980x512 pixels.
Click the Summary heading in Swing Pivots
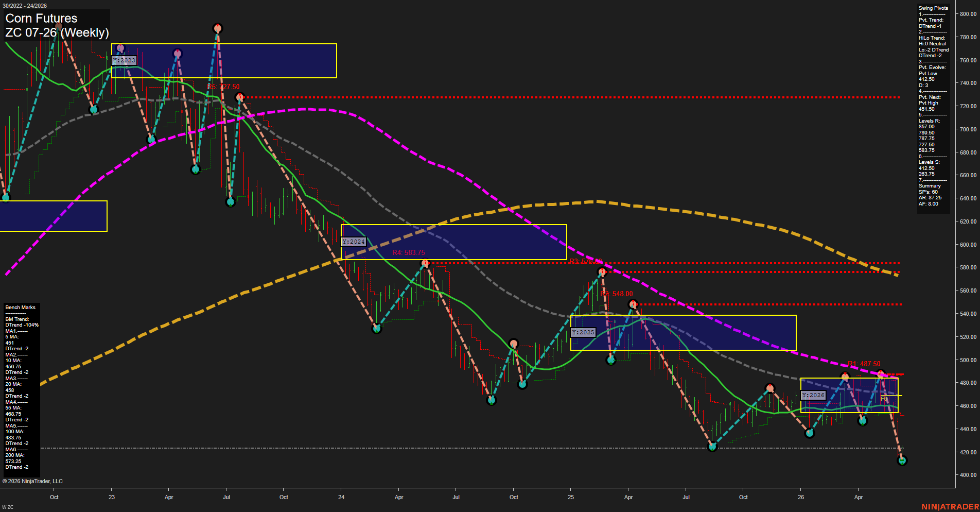click(x=930, y=186)
